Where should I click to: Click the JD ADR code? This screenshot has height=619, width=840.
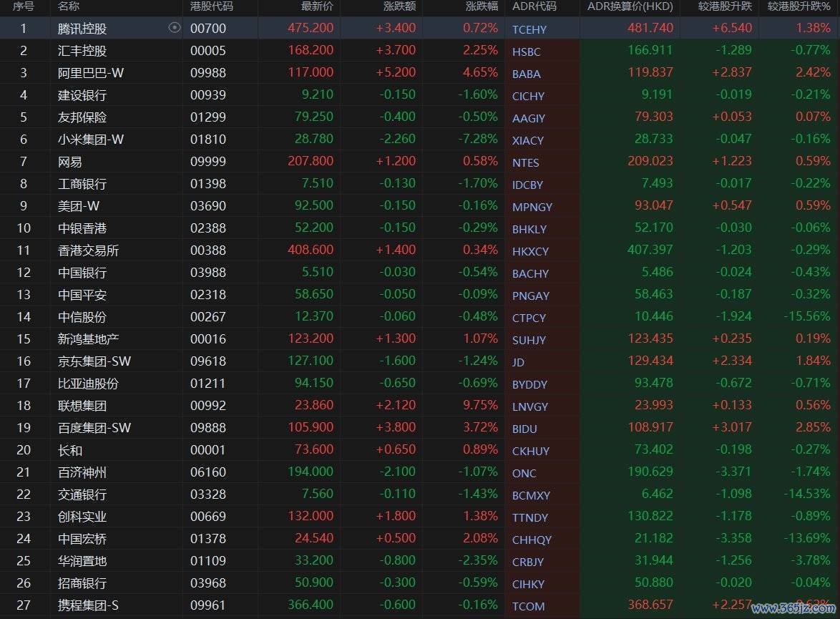[x=518, y=362]
